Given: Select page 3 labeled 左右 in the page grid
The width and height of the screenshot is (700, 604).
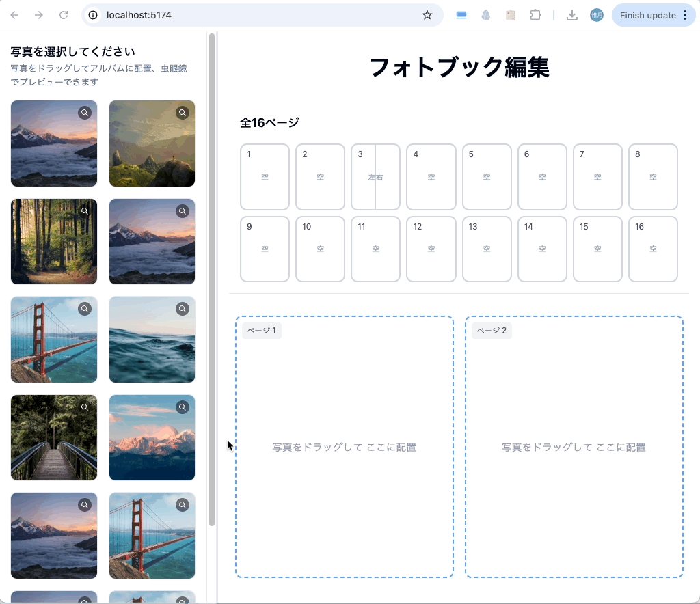Looking at the screenshot, I should pos(375,176).
